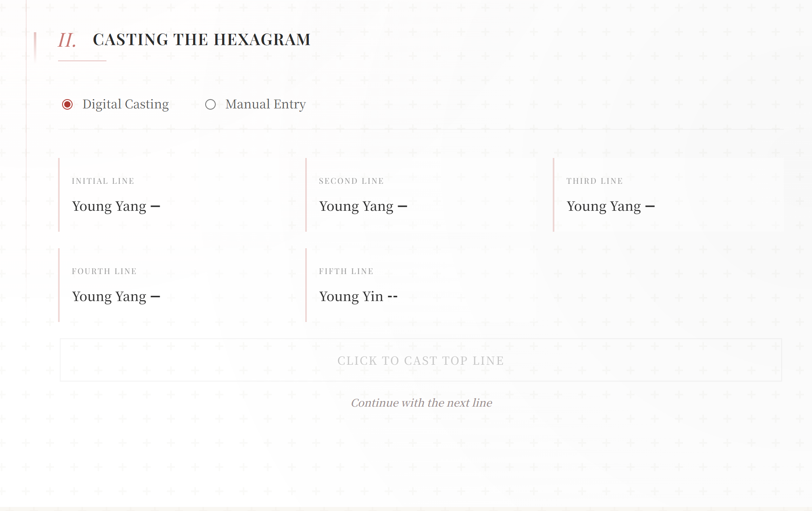Click the SECOND LINE card label
The height and width of the screenshot is (511, 812).
pos(351,181)
